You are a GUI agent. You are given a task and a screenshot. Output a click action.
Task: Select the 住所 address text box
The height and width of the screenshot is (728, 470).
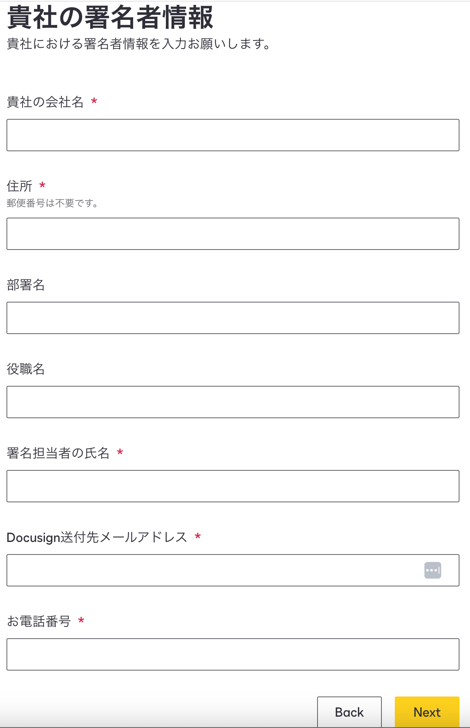(233, 234)
